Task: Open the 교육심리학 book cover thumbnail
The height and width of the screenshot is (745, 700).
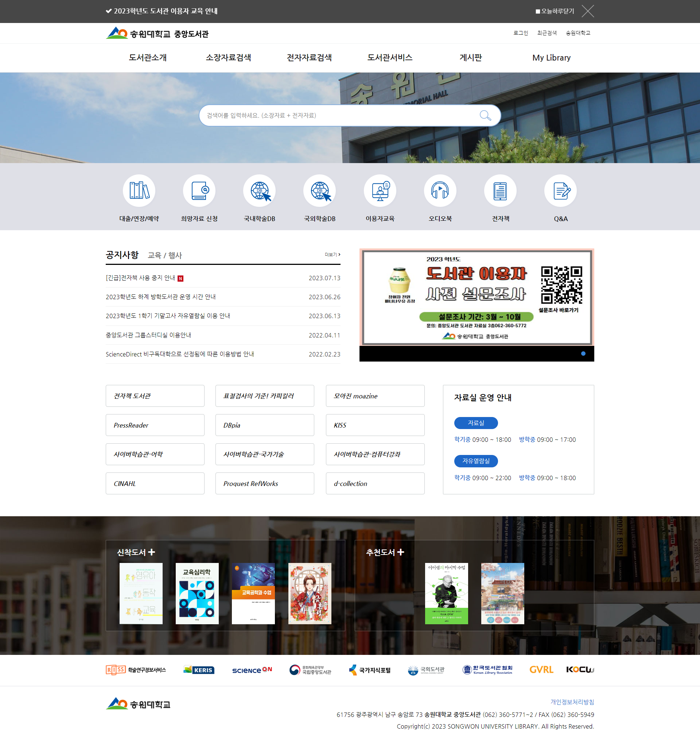Action: pyautogui.click(x=197, y=593)
